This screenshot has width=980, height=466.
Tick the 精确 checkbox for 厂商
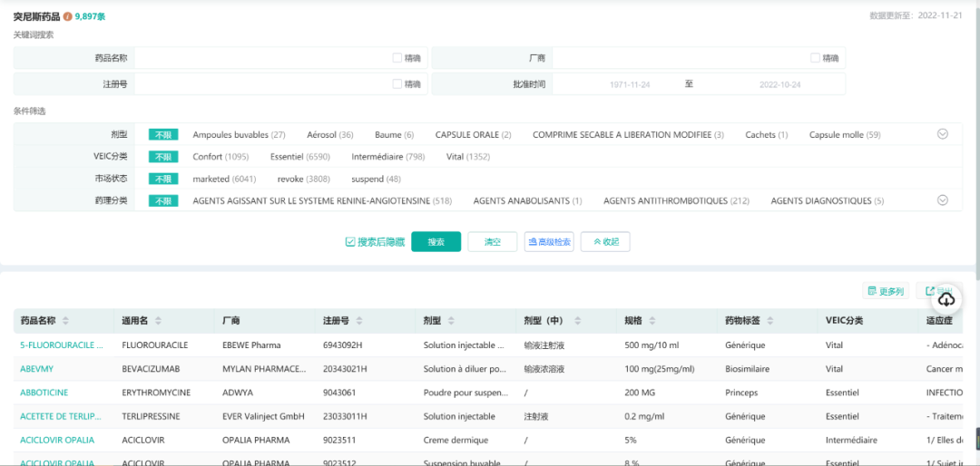(x=816, y=58)
